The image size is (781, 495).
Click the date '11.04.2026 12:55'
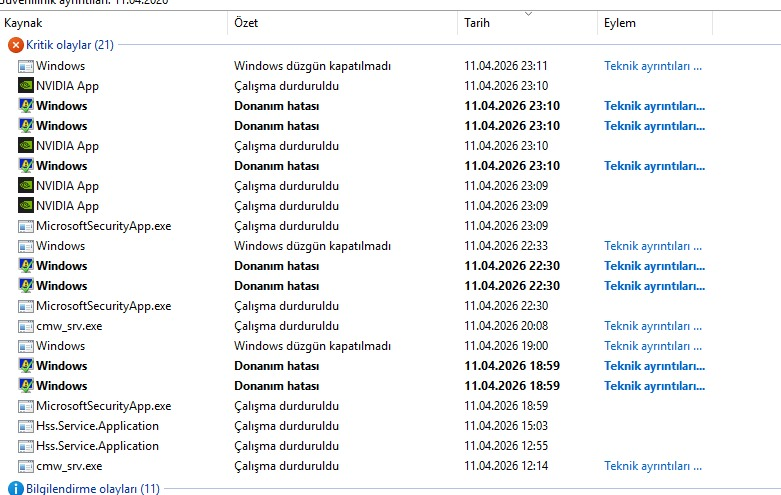click(x=506, y=446)
